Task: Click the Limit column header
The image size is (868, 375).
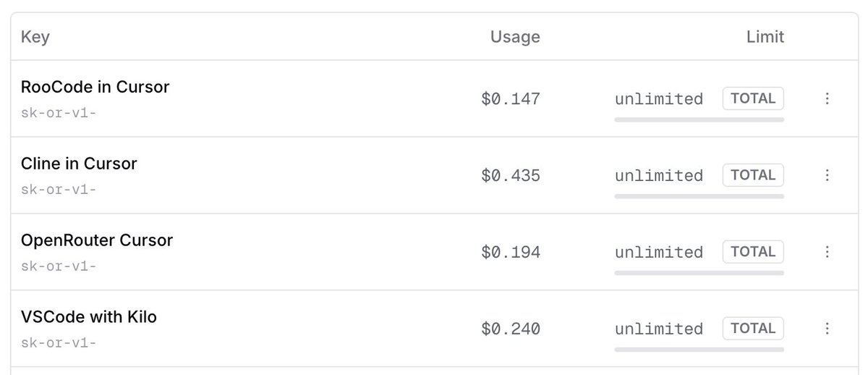Action: (x=765, y=37)
